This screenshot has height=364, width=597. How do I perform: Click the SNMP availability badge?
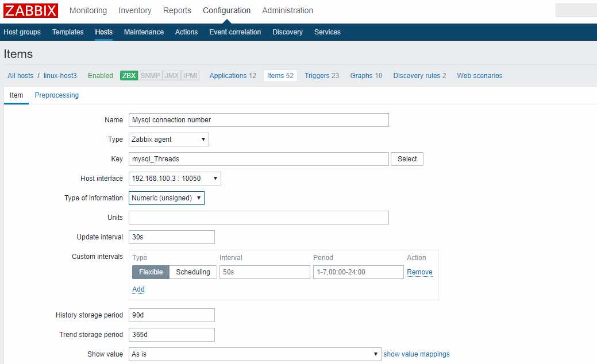(x=150, y=76)
